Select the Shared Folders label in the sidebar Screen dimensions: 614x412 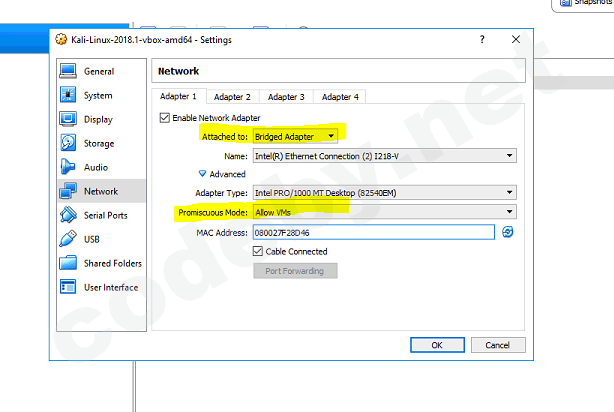[x=113, y=263]
